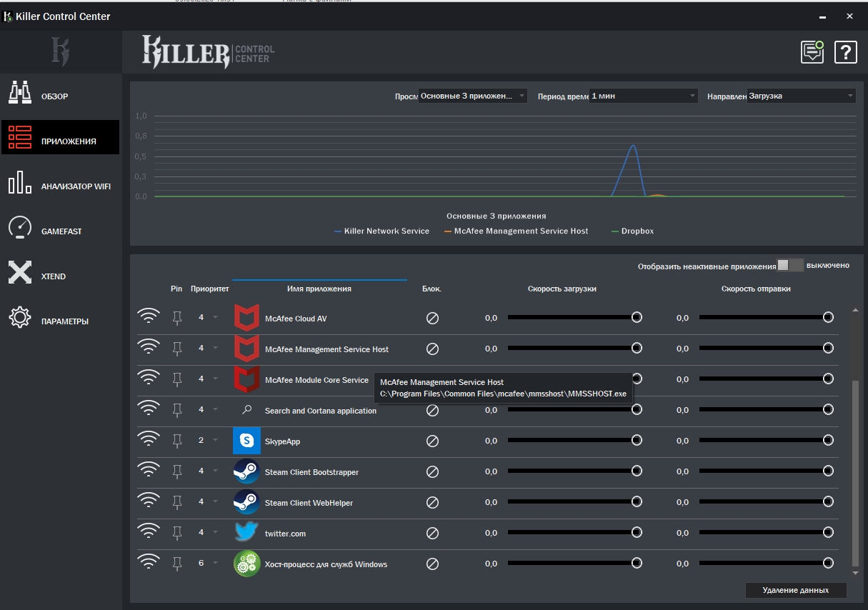Block Search and Cortana application

[432, 410]
